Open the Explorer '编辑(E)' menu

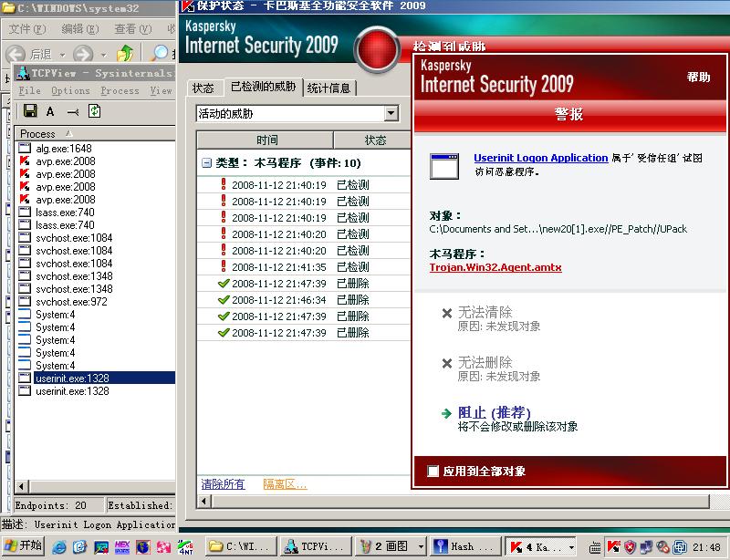pyautogui.click(x=80, y=29)
